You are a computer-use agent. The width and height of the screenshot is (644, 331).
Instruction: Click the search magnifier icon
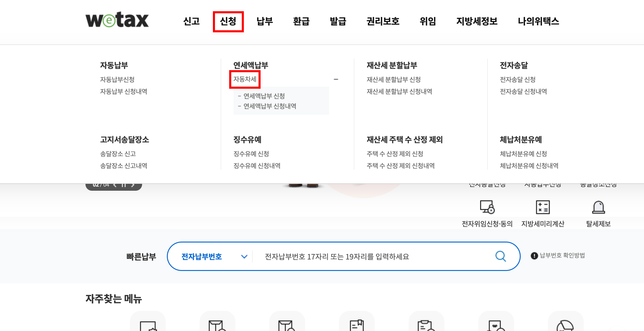(x=500, y=256)
